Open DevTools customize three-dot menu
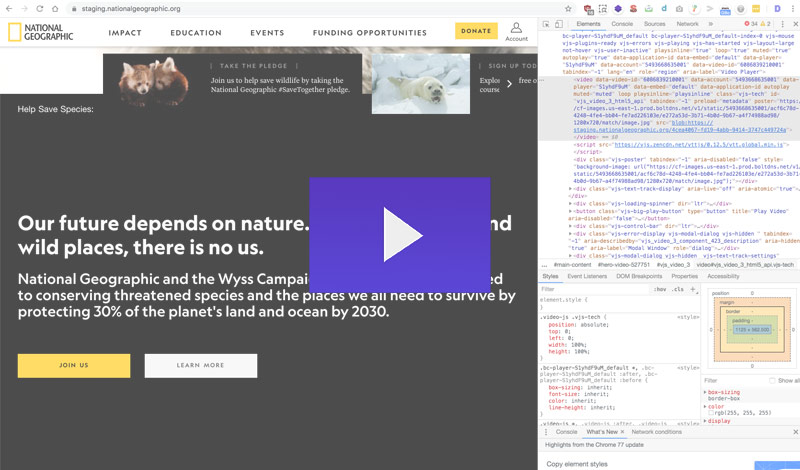The image size is (800, 470). tap(783, 24)
